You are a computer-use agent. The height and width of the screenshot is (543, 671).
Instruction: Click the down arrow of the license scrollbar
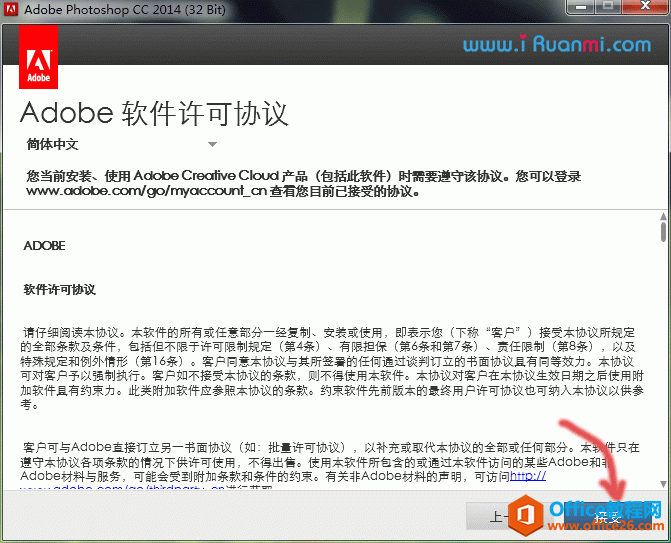tap(662, 483)
